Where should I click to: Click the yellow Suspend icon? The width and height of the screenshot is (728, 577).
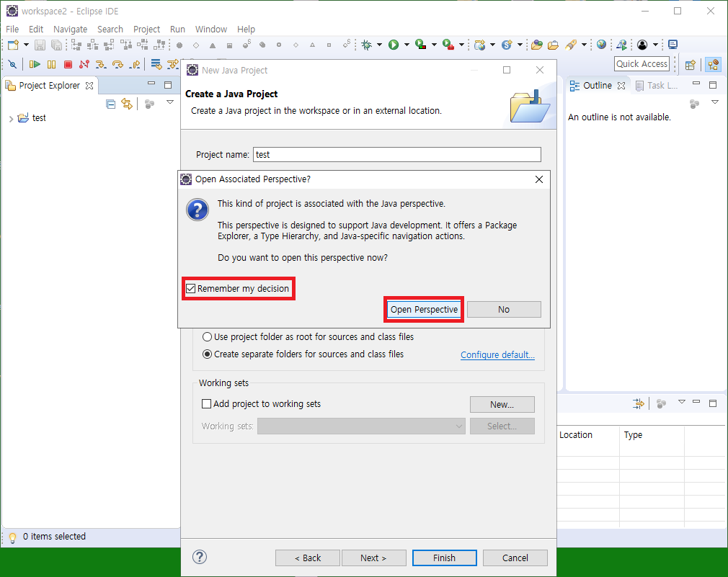51,64
